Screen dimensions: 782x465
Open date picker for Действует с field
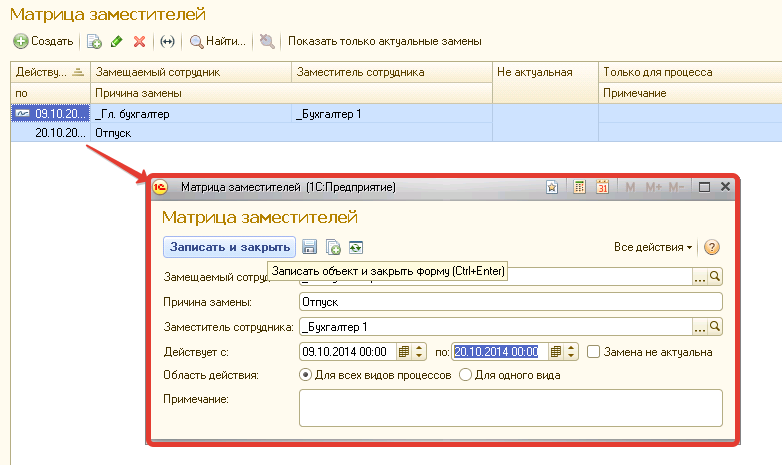405,351
